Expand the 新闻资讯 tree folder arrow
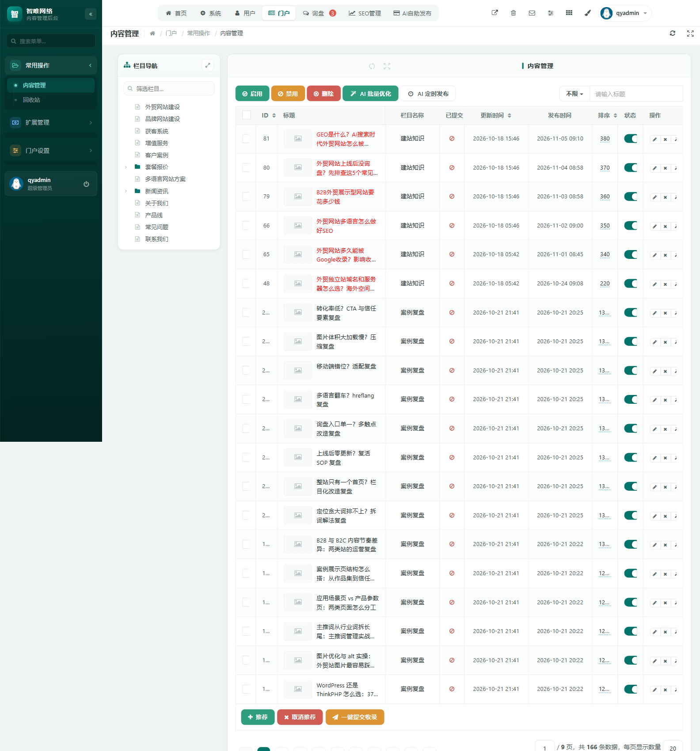This screenshot has width=700, height=751. (x=126, y=191)
